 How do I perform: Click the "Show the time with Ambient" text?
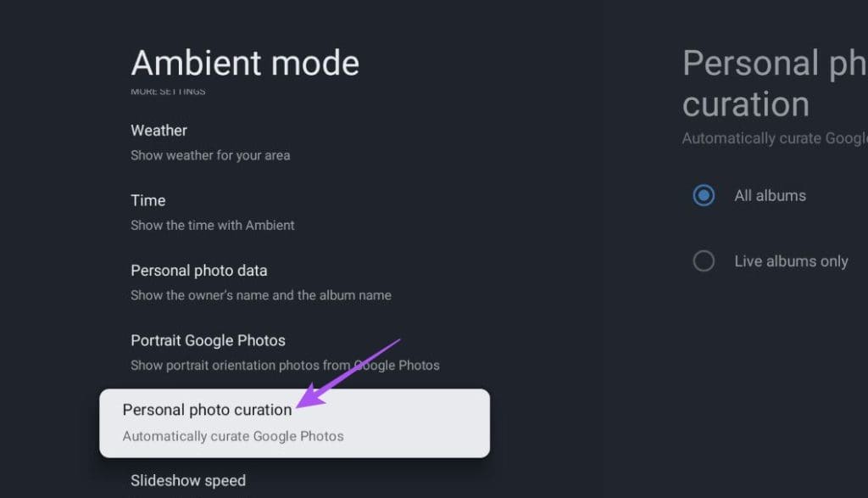click(212, 226)
